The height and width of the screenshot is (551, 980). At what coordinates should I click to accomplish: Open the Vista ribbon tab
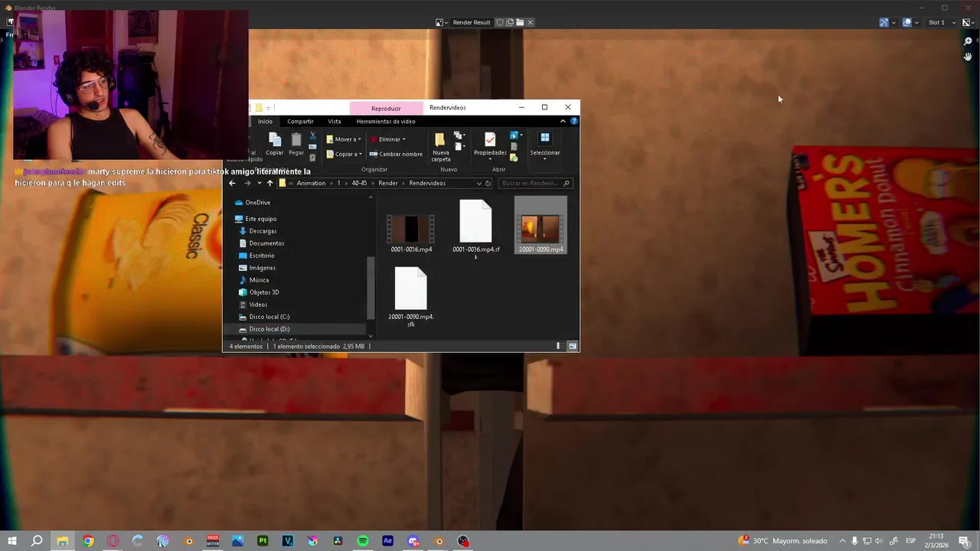(335, 121)
